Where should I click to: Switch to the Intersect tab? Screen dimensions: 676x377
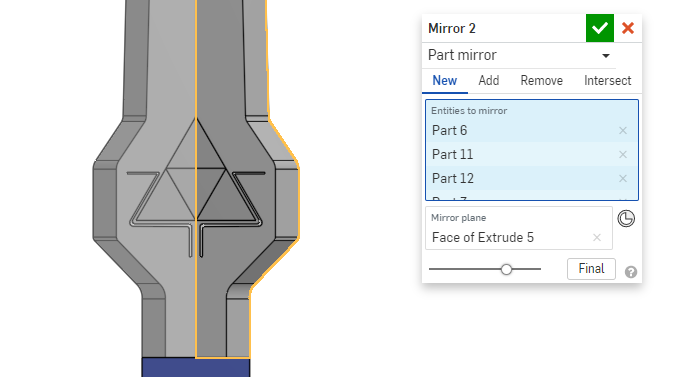coord(607,81)
